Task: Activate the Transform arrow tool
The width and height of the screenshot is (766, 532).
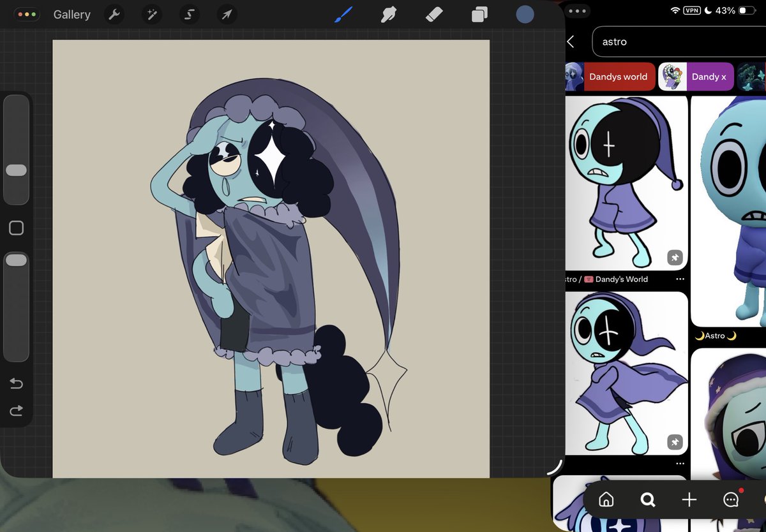Action: (227, 14)
